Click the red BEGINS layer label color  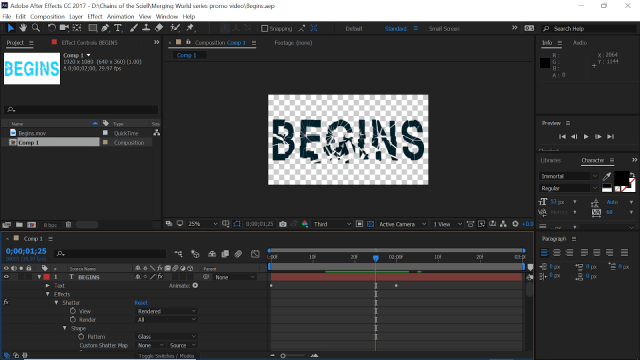point(47,277)
